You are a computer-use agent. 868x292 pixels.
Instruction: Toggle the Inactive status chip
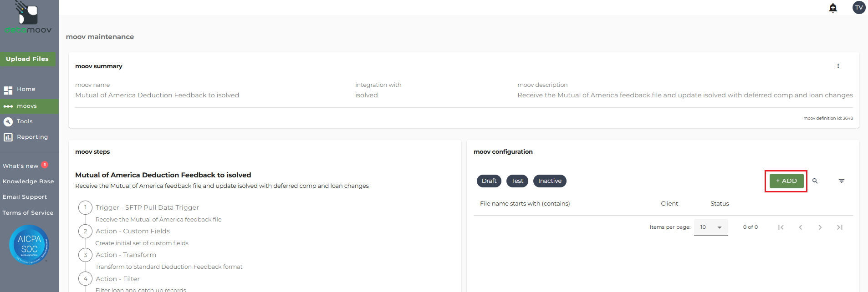pos(550,181)
